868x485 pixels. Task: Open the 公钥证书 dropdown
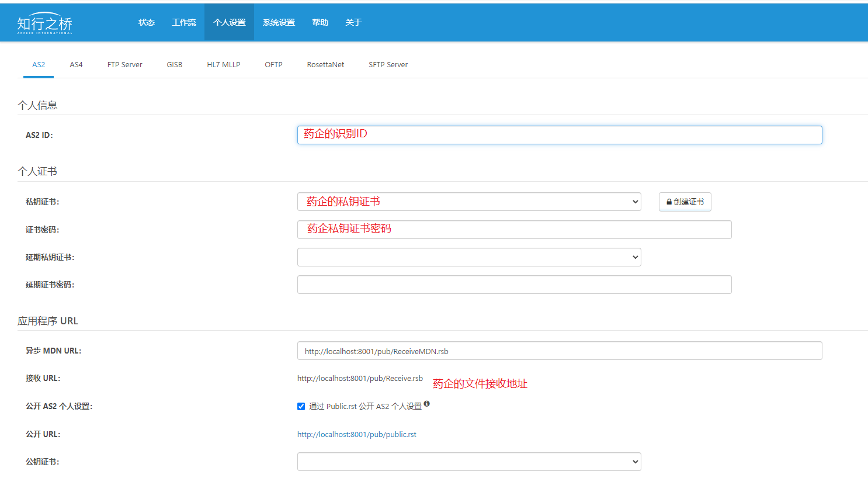(469, 462)
